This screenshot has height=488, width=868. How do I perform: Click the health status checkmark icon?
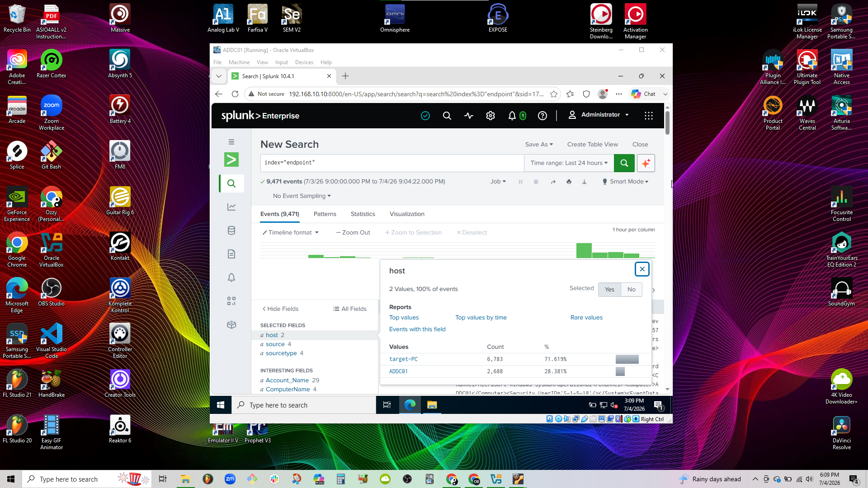coord(425,116)
